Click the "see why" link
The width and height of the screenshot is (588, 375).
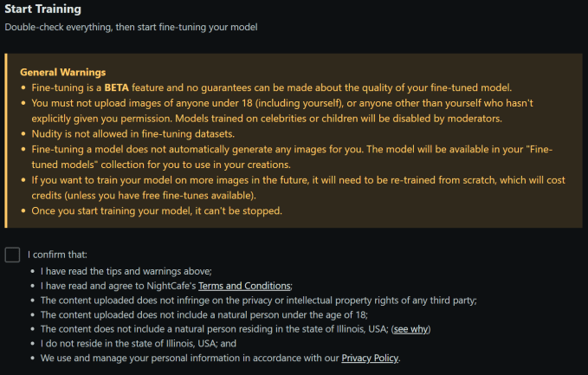click(410, 329)
